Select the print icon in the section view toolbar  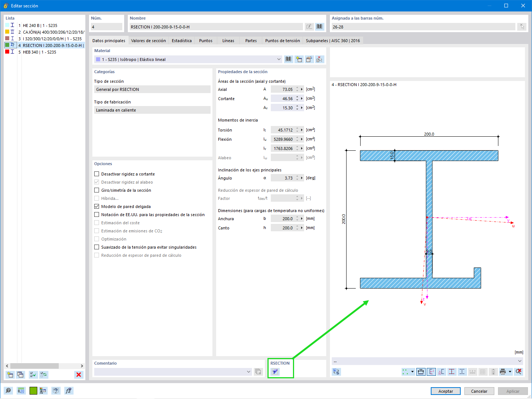(503, 372)
